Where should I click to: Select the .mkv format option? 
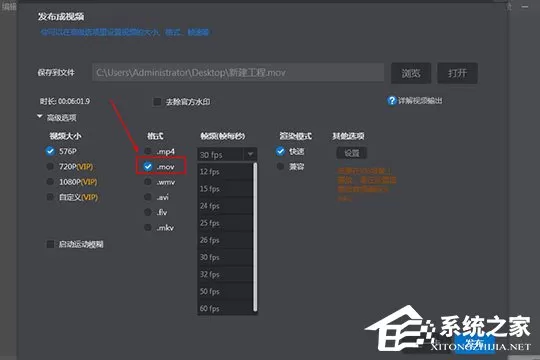coord(148,227)
